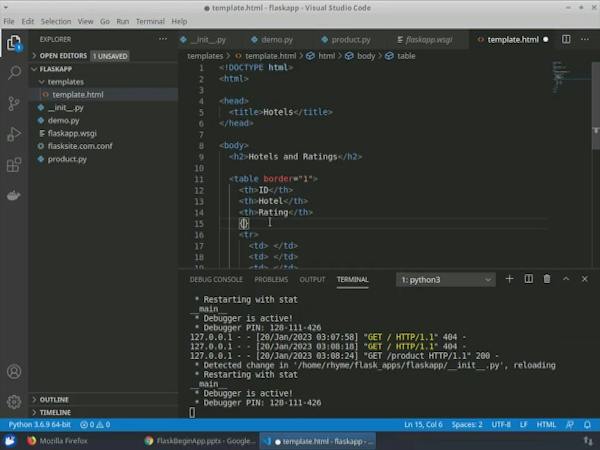Open the Terminal menu
This screenshot has width=600, height=450.
tap(150, 21)
